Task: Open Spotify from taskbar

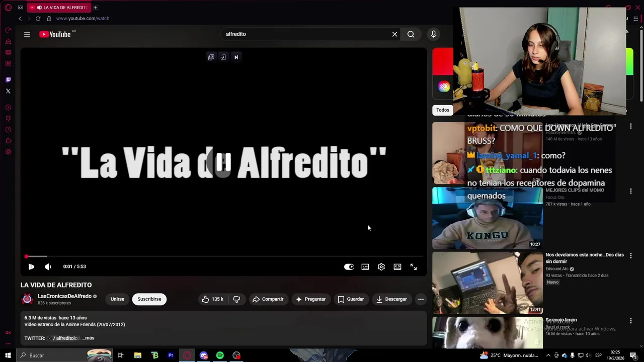Action: [220, 355]
